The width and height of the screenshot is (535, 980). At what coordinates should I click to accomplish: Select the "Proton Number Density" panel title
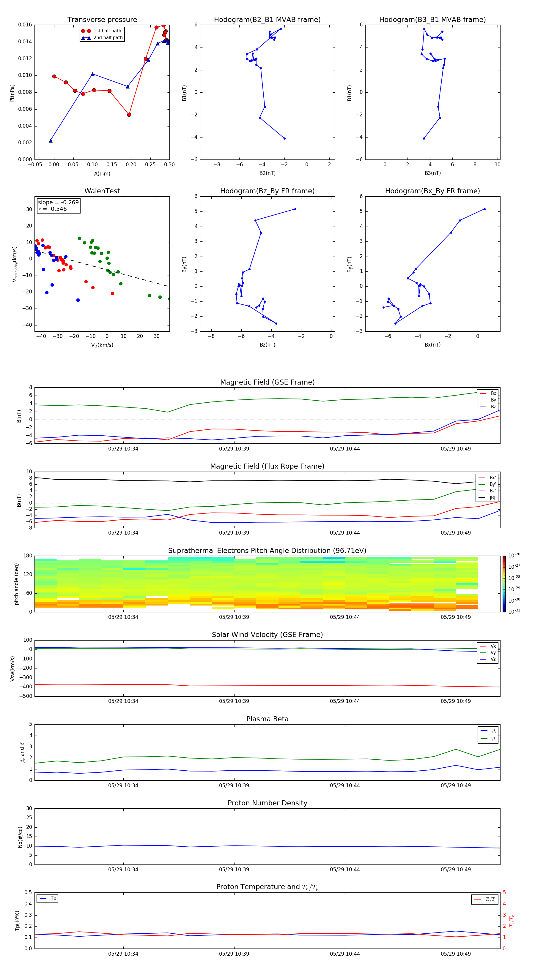coord(267,804)
